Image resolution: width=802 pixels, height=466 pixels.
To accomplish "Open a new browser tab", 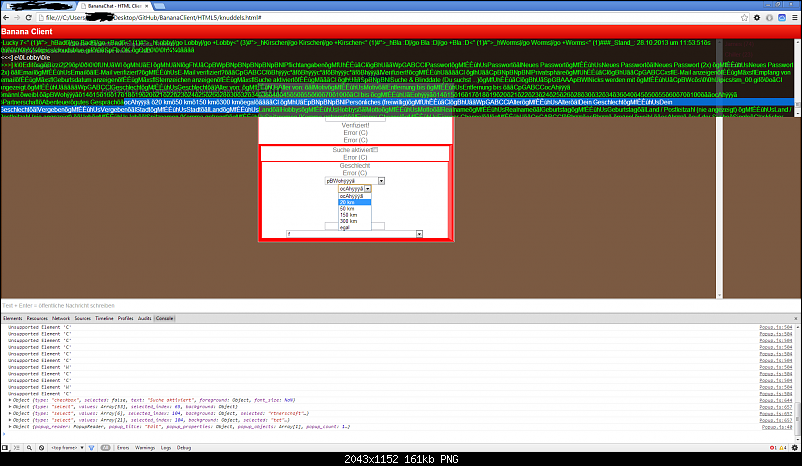I will 160,6.
